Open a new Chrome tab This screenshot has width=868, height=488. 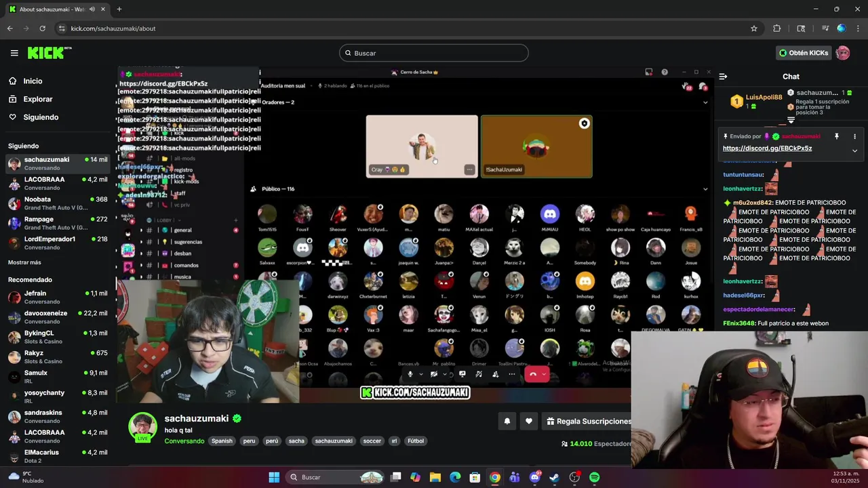(119, 9)
